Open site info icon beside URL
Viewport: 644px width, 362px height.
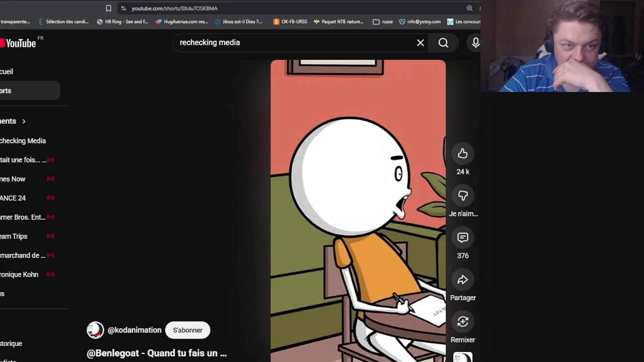point(123,9)
